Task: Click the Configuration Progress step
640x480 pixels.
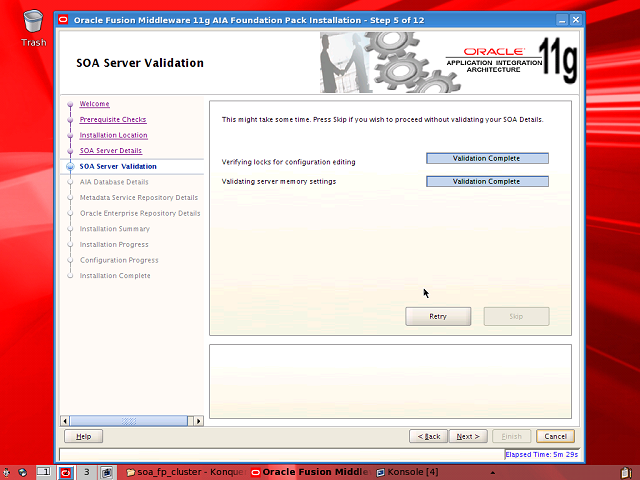Action: 119,260
